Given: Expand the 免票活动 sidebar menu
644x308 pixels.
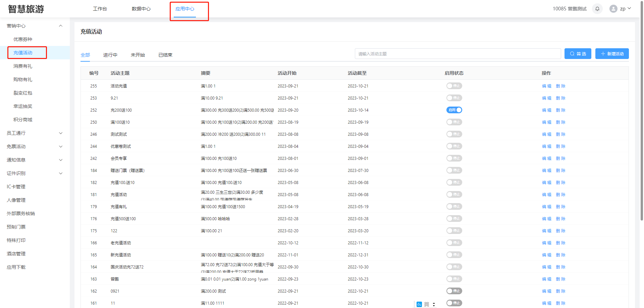Looking at the screenshot, I should click(61, 146).
